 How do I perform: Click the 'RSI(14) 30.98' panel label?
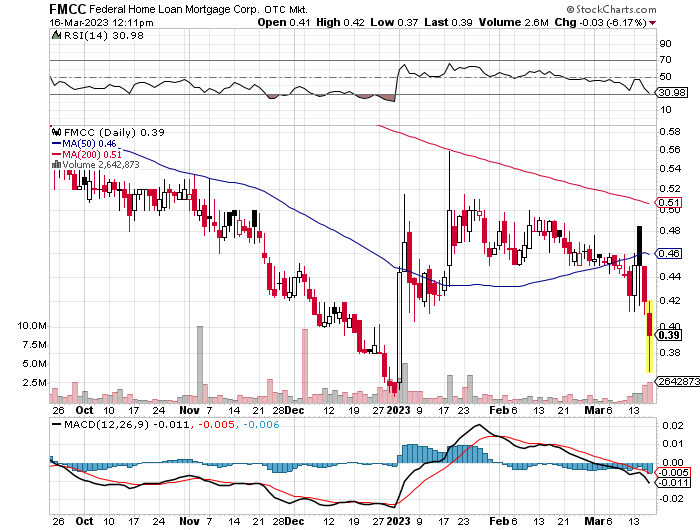tap(104, 35)
